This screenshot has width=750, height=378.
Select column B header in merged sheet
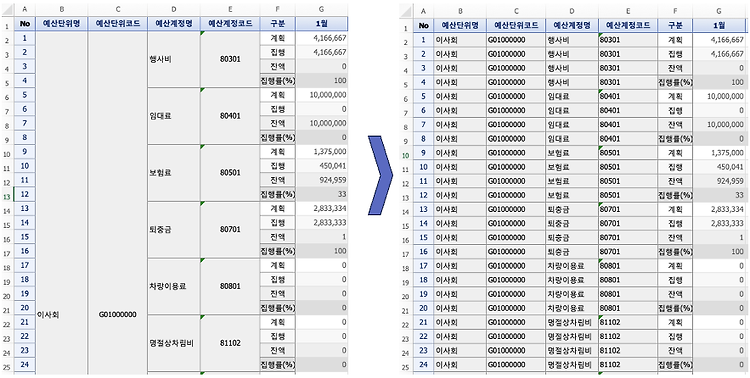62,9
